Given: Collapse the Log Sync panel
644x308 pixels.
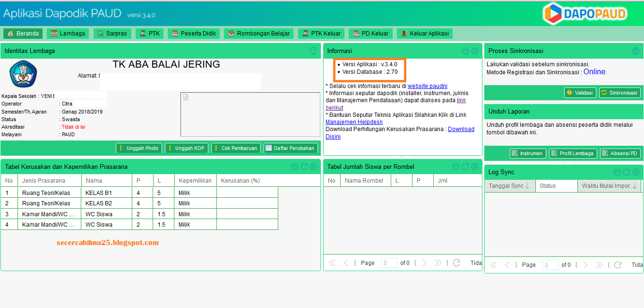Looking at the screenshot, I should [617, 172].
